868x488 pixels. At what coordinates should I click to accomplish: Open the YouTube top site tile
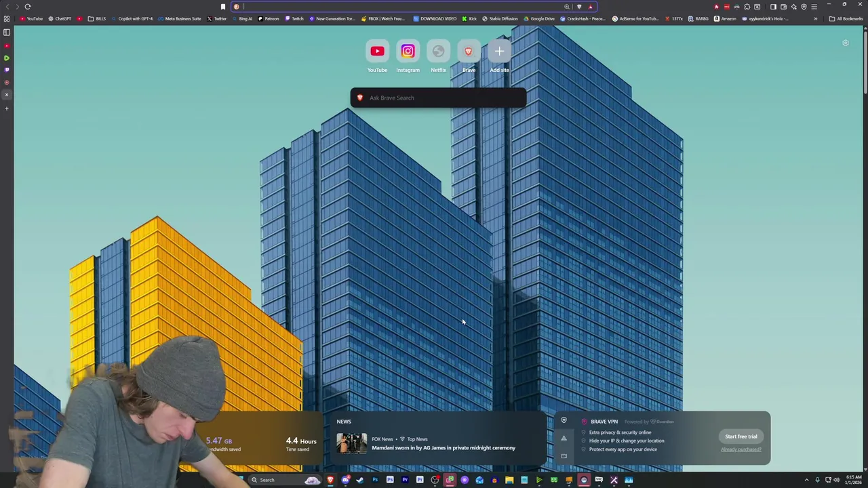(x=377, y=52)
